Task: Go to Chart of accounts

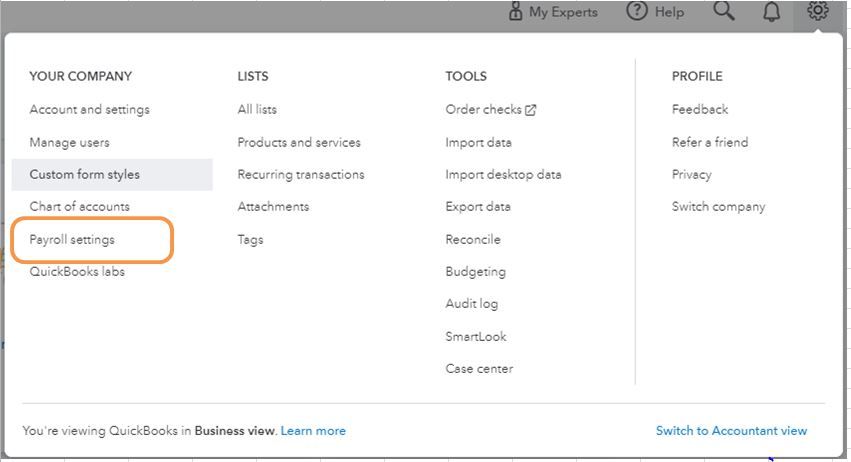Action: coord(80,207)
